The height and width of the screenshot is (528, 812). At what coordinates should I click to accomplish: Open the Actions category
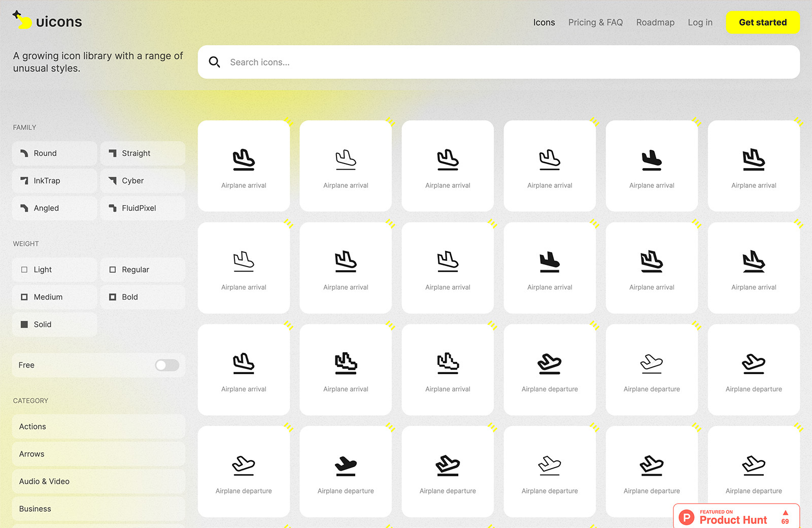(x=98, y=426)
